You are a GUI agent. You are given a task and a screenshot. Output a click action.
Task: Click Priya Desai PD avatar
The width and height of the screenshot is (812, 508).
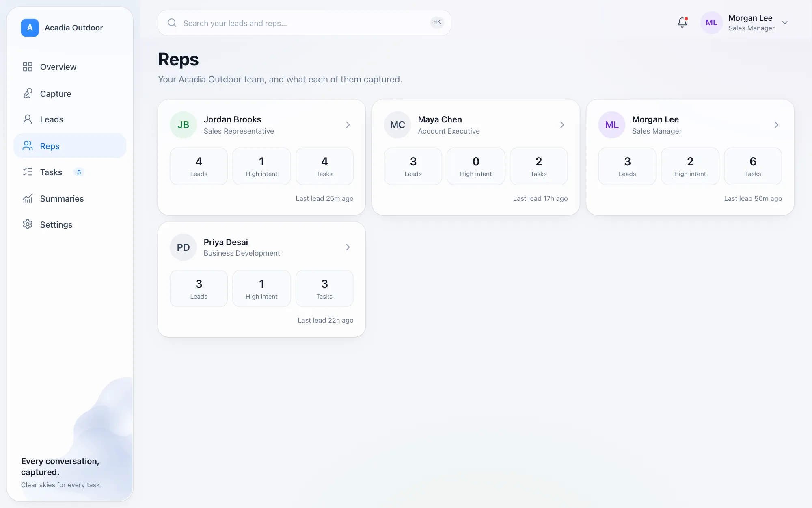pyautogui.click(x=184, y=247)
